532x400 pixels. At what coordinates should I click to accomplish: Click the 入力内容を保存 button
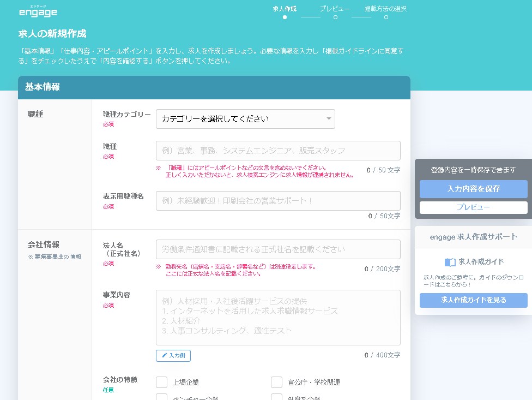point(473,189)
